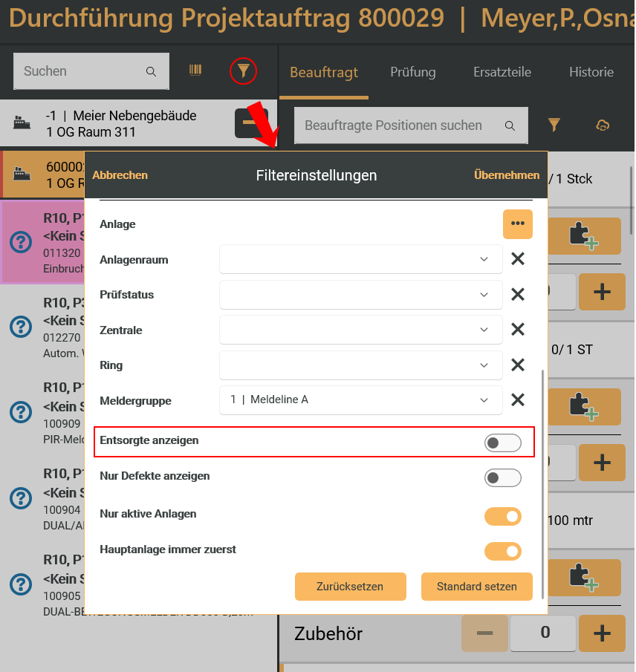Screen dimensions: 636x672
Task: Expand the Prüfstatus dropdown
Action: coord(360,295)
